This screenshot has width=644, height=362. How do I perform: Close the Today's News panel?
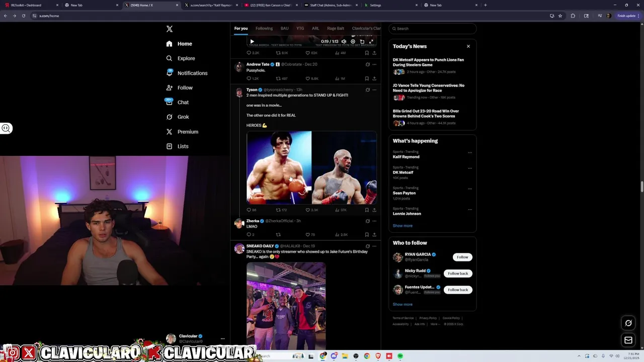[468, 46]
